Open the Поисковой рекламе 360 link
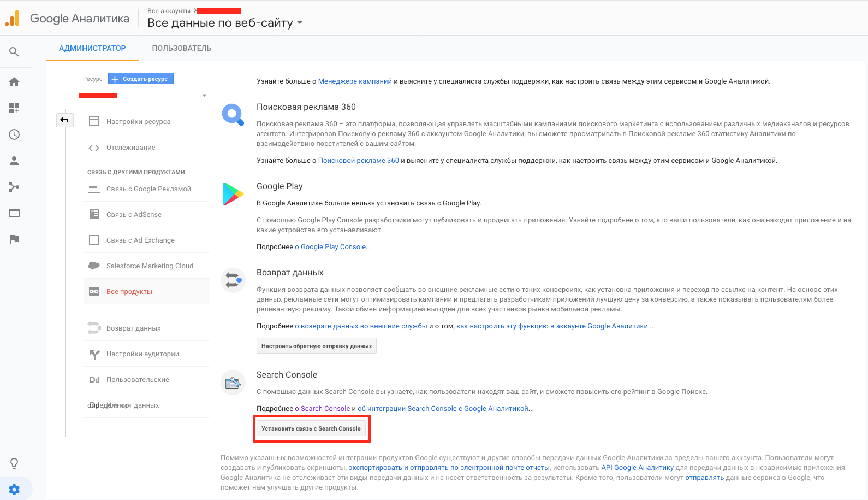Screen dimensions: 868x500 [359, 161]
